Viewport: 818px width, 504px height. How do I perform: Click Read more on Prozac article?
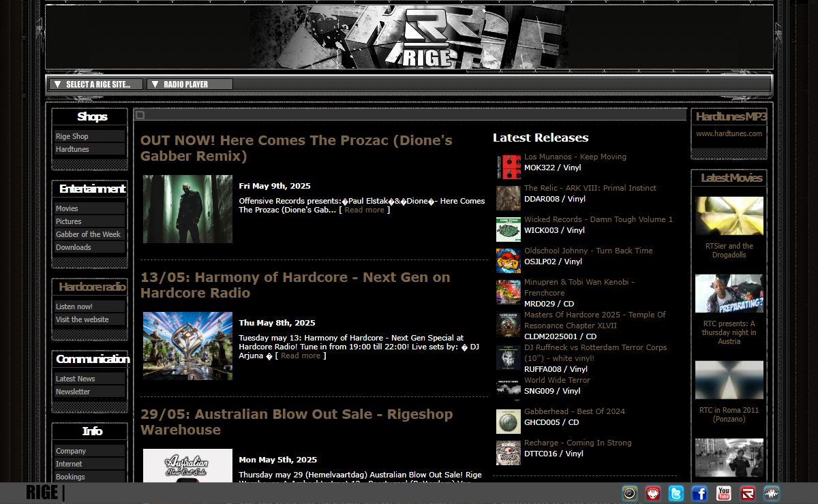364,210
